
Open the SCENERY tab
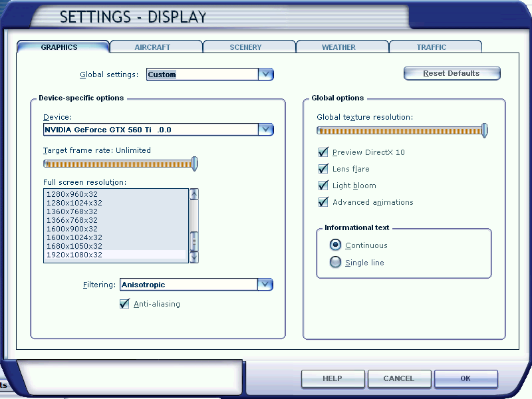point(249,47)
